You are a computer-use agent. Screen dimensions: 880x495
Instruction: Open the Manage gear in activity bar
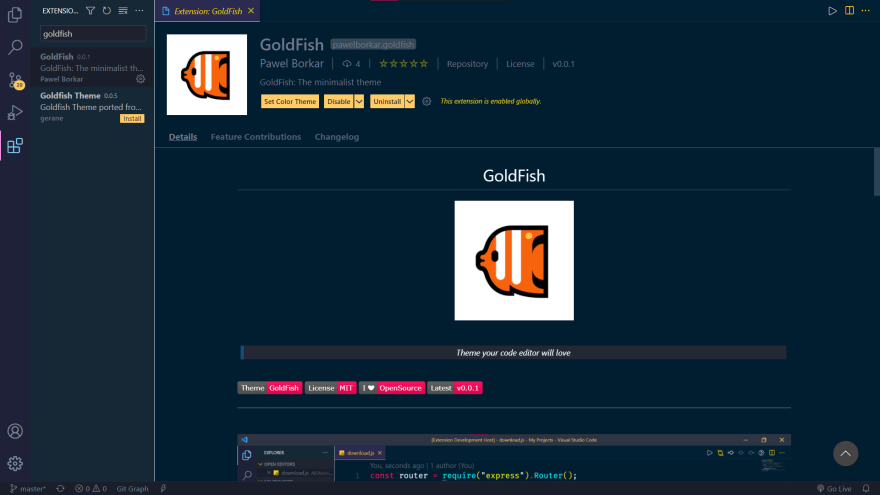pos(15,464)
